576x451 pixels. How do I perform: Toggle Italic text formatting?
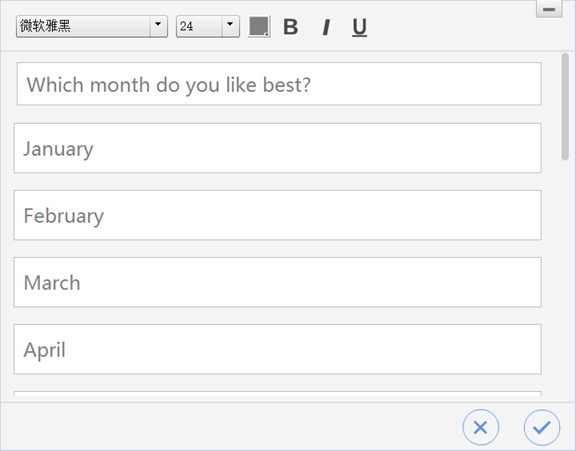(x=325, y=27)
